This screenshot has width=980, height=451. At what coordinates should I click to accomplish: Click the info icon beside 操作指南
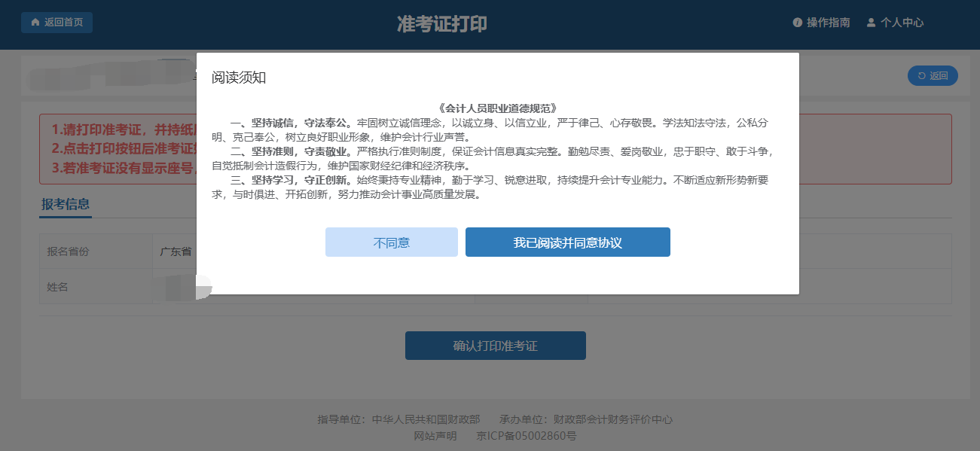click(798, 23)
